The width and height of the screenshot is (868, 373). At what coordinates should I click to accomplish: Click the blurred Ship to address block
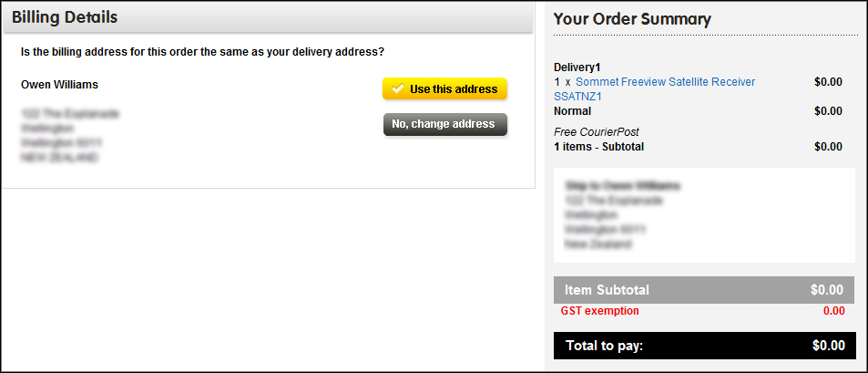pyautogui.click(x=622, y=215)
